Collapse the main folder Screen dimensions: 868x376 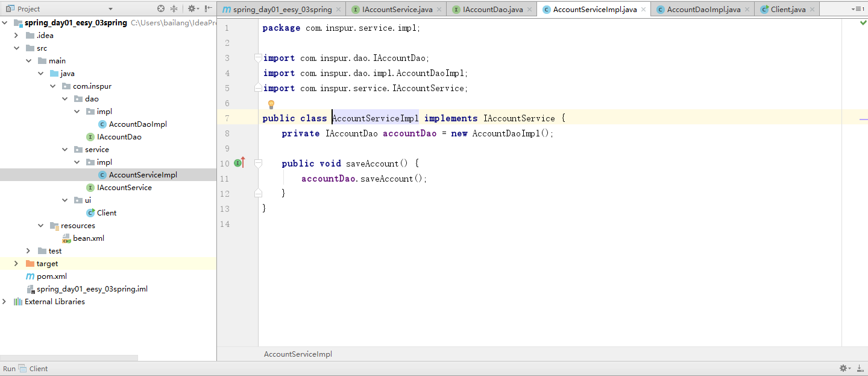[28, 61]
